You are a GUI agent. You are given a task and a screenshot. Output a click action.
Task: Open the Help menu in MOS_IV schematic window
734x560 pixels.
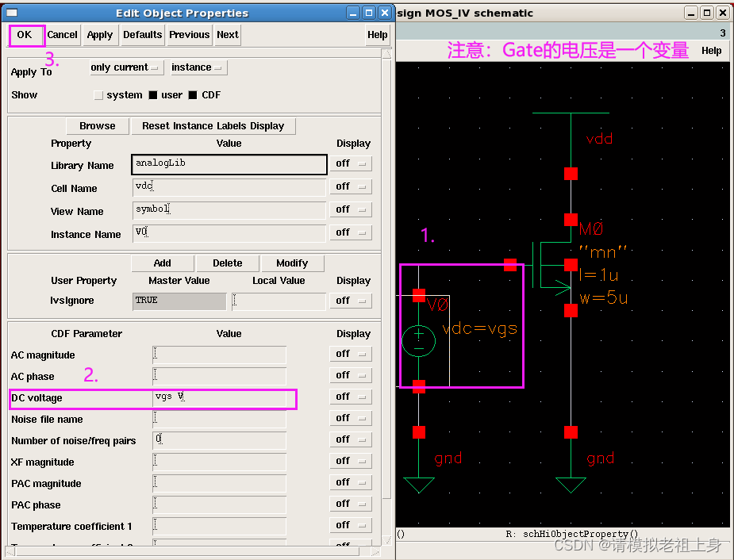click(x=711, y=49)
